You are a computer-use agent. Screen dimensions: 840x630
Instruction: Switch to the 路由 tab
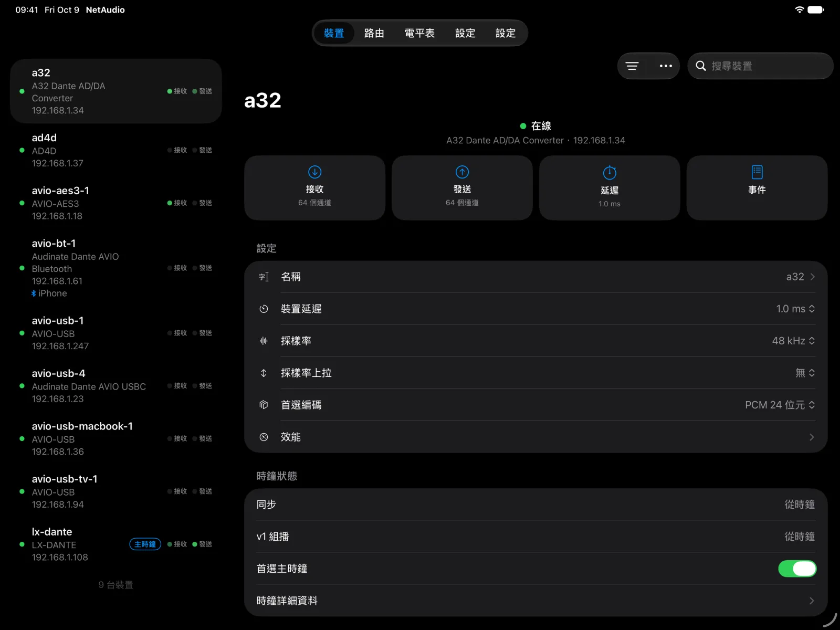click(x=374, y=33)
